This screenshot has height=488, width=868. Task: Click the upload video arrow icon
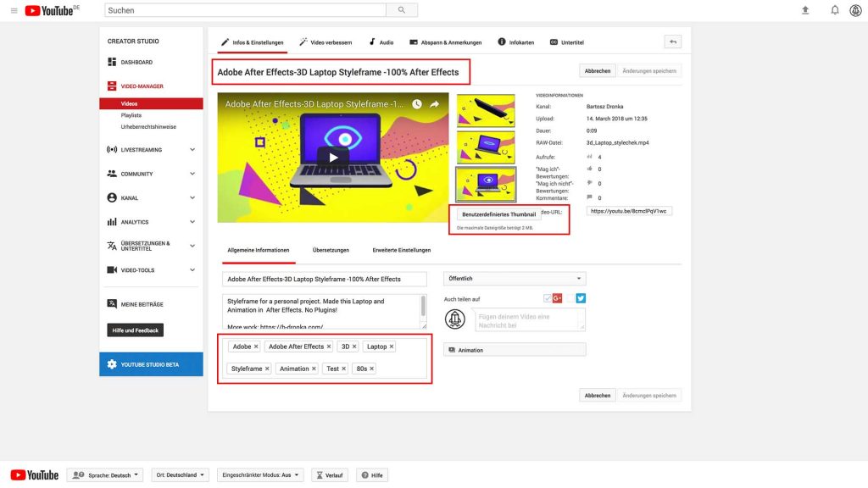805,10
